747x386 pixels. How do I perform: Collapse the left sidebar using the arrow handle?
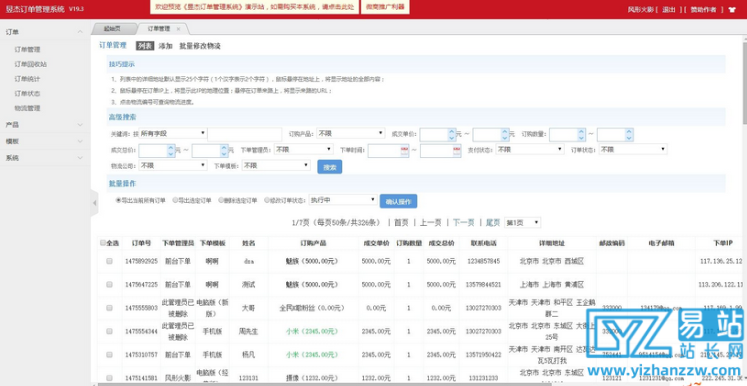[x=94, y=203]
